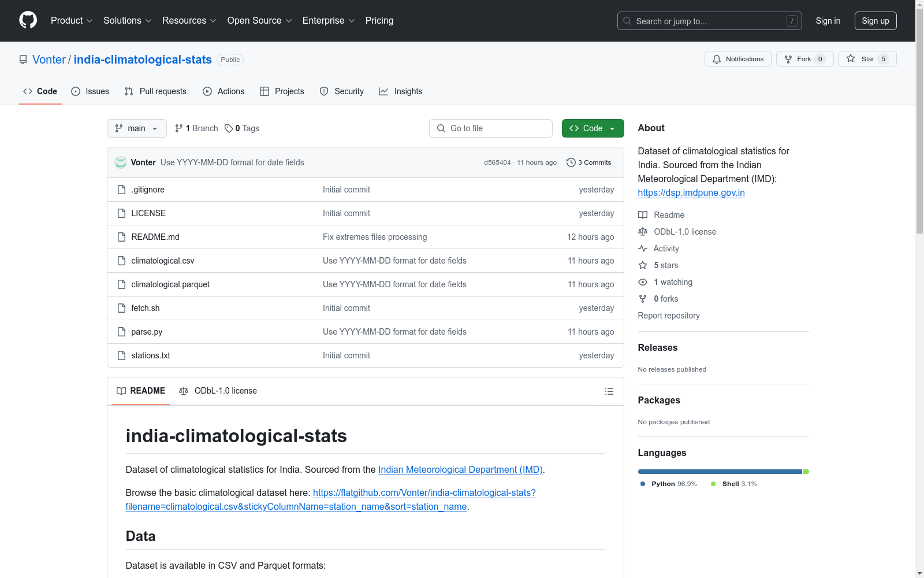View the 0 Tags list
Screen dimensions: 924x578
tap(242, 128)
